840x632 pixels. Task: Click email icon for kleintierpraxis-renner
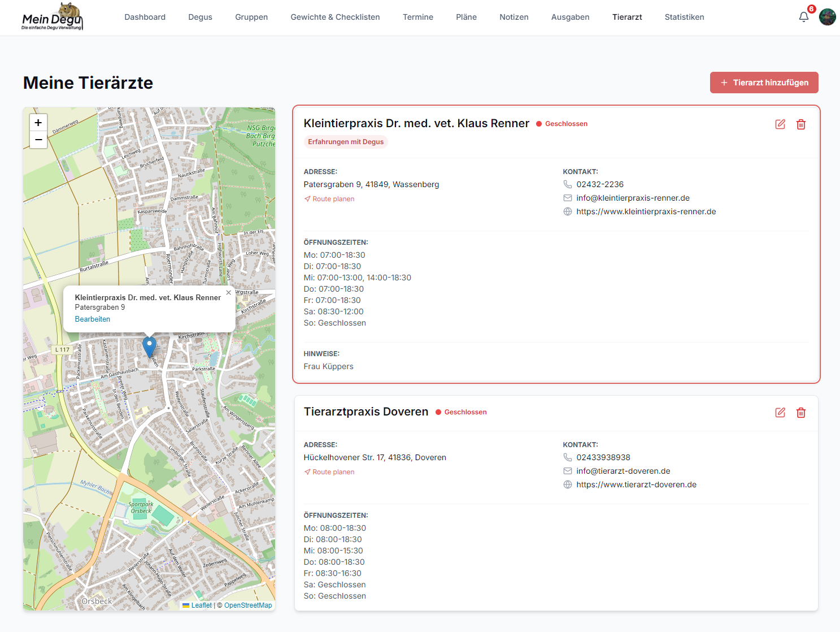click(568, 198)
